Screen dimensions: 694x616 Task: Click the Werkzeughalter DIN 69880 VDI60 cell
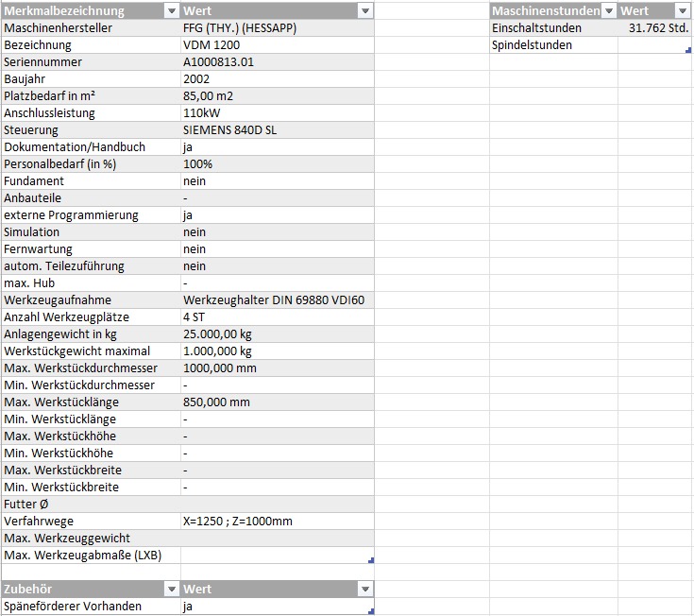point(277,300)
